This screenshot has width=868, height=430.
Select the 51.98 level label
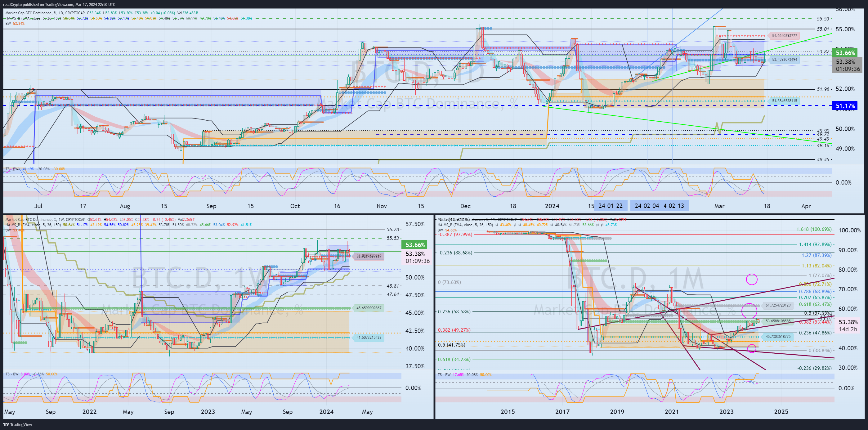(x=823, y=89)
